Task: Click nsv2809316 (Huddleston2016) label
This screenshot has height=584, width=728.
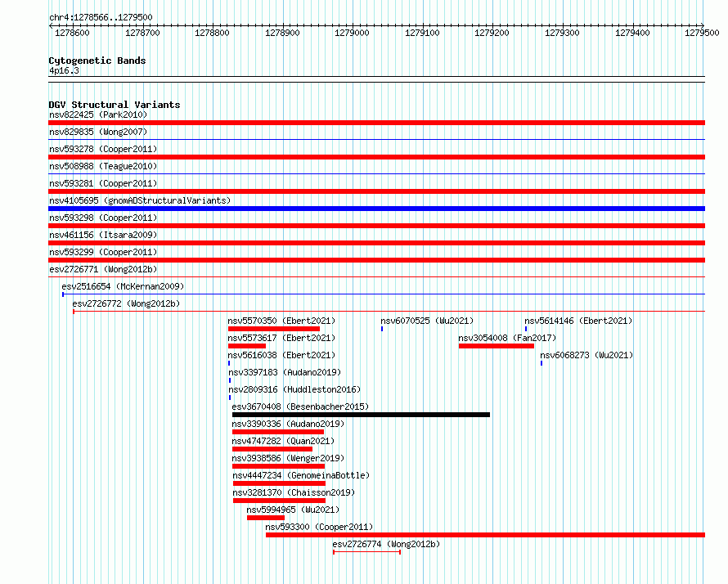Action: 294,389
